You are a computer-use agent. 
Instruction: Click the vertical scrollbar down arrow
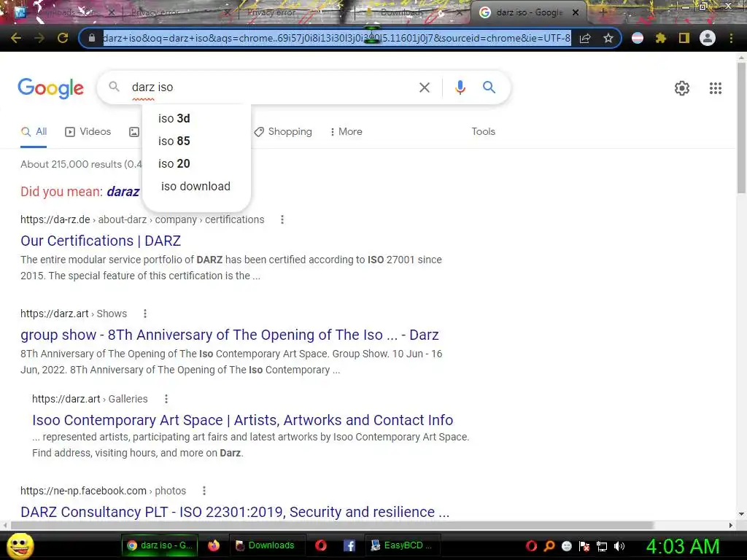coord(741,514)
